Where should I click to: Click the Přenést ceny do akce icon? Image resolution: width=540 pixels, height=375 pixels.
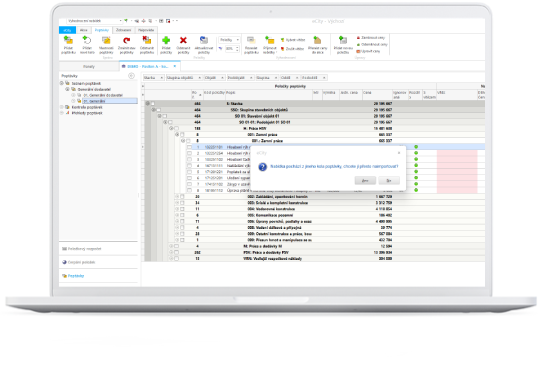coord(318,41)
